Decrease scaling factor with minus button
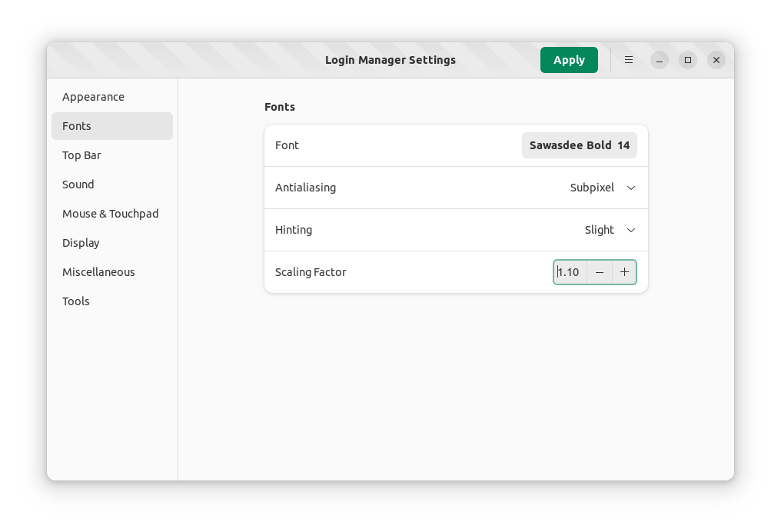 coord(600,272)
